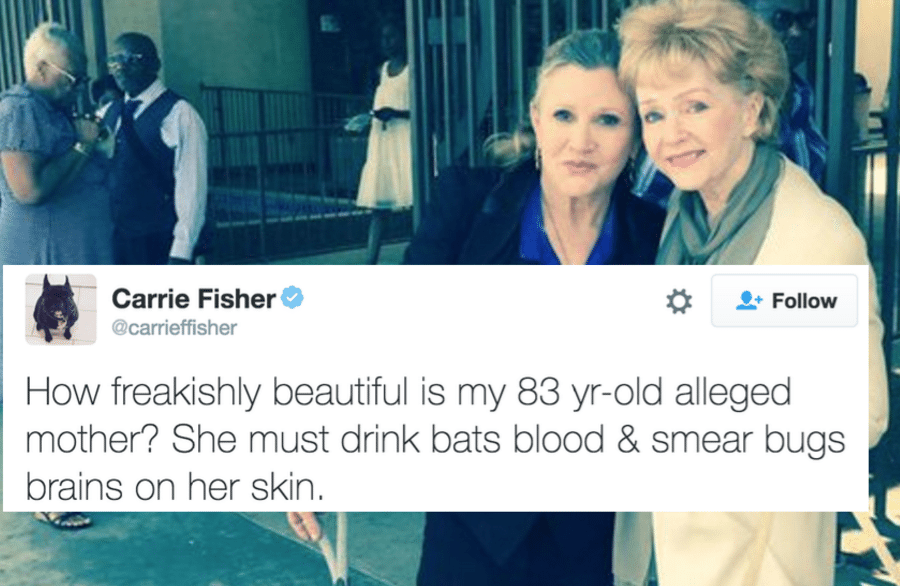Click the person-plus icon inside the Follow button
Viewport: 900px width, 586px height.
tap(747, 301)
